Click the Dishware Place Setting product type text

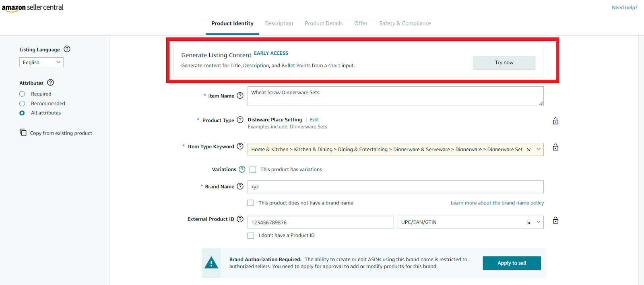click(275, 120)
